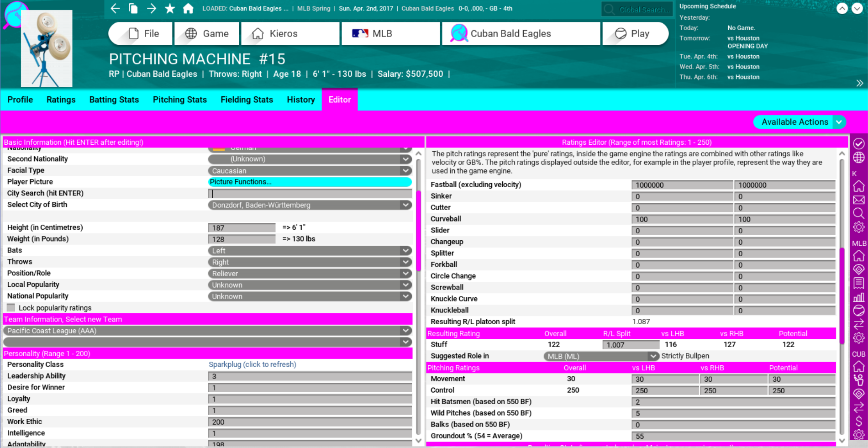Viewport: 868px width, 448px height.
Task: Click the Work Ethic value field
Action: (x=310, y=422)
